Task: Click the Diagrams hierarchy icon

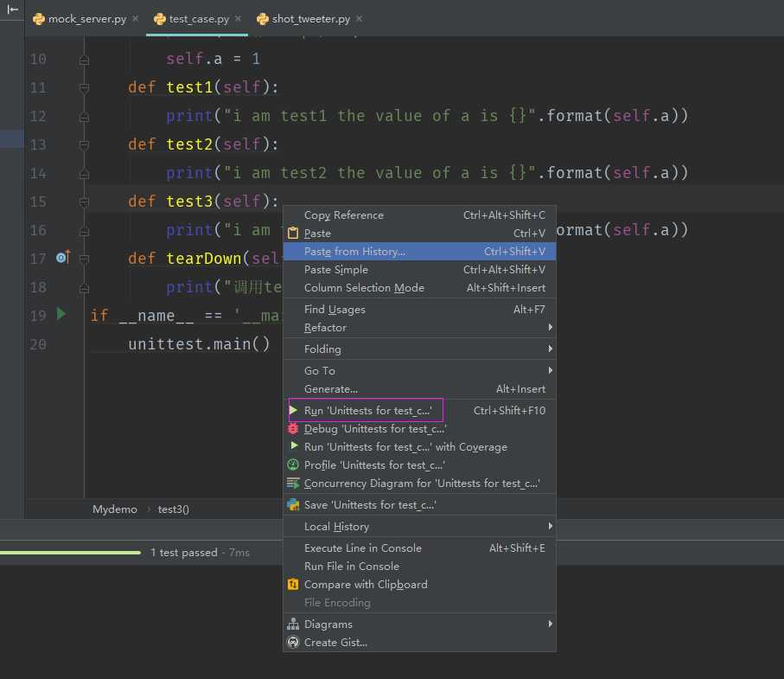Action: tap(293, 624)
